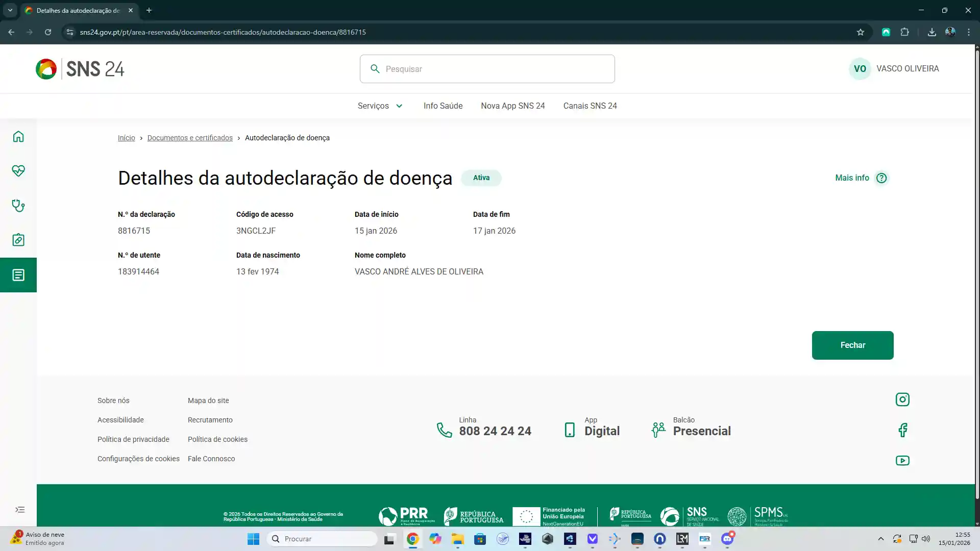The width and height of the screenshot is (980, 551).
Task: Go to Início breadcrumb link
Action: [x=126, y=138]
